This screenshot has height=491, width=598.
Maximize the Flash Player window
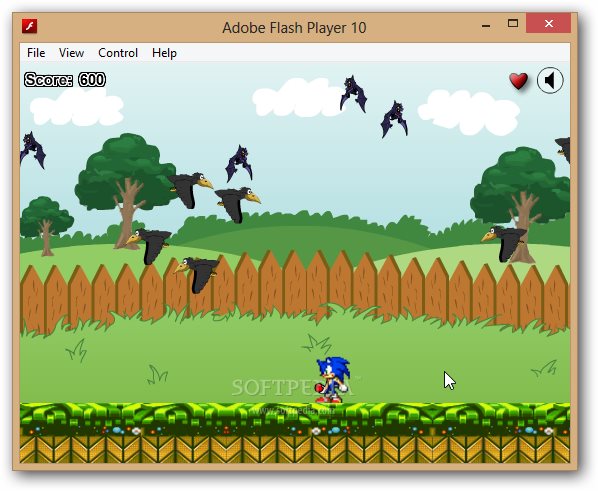tap(513, 24)
